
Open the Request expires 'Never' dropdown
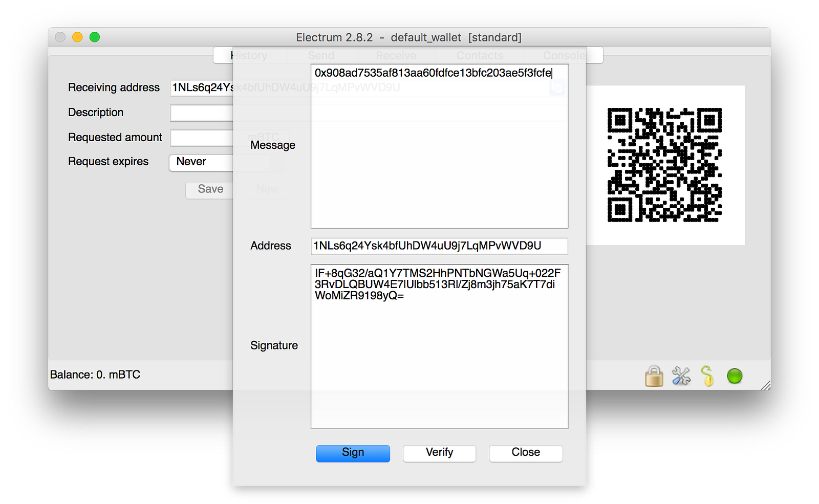pos(202,162)
